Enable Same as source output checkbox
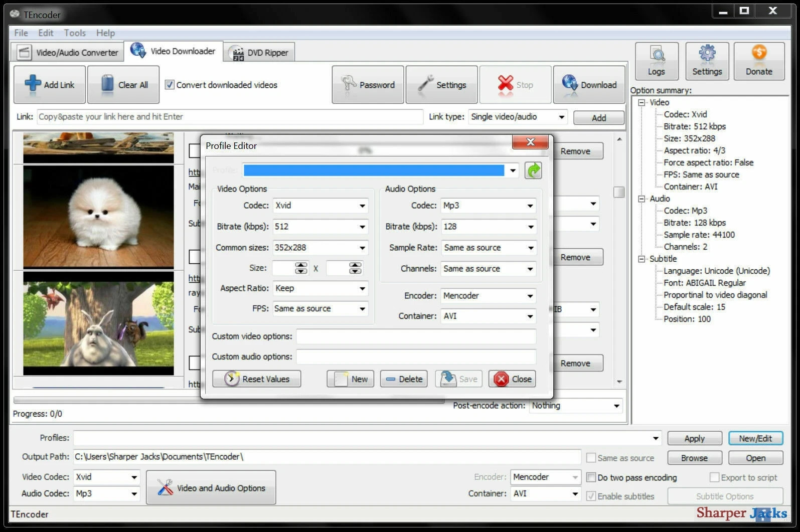The width and height of the screenshot is (800, 532). point(591,458)
